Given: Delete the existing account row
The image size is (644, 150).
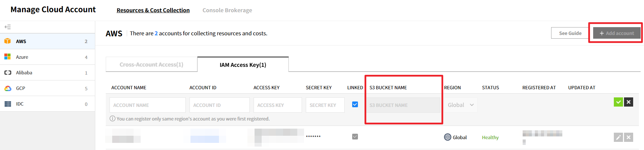Looking at the screenshot, I should pyautogui.click(x=628, y=137).
